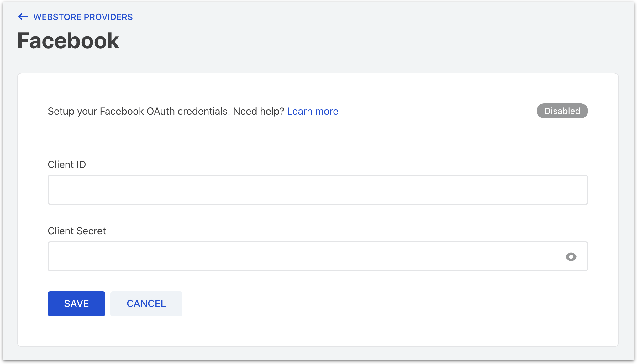
Task: Open the Learn more help link
Action: 313,111
